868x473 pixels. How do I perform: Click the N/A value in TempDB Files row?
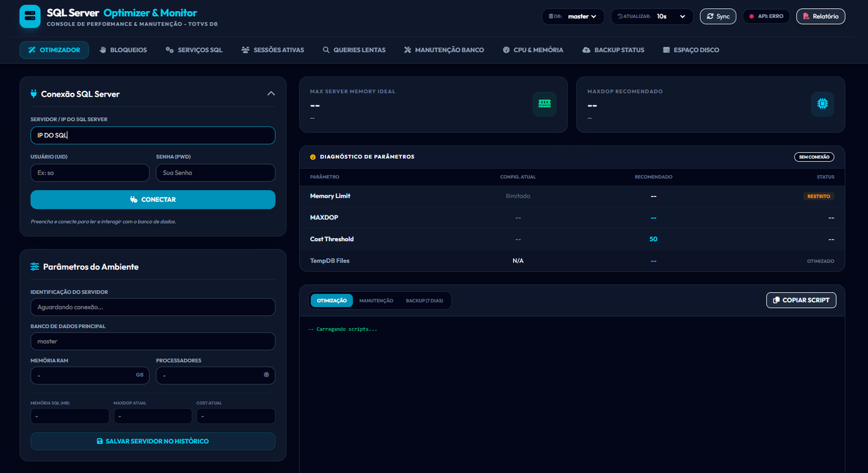click(518, 261)
